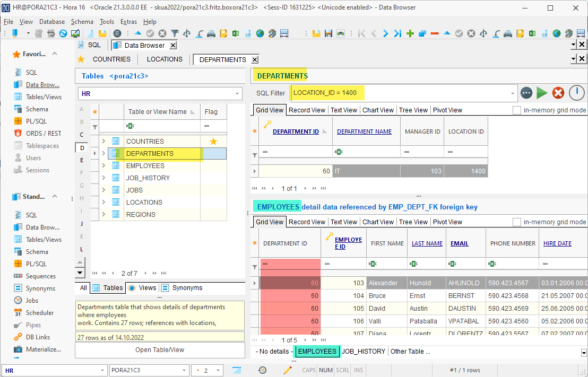Sort by DEPARTMENT NAME column header
Screen dimensions: 588x377
(x=364, y=131)
